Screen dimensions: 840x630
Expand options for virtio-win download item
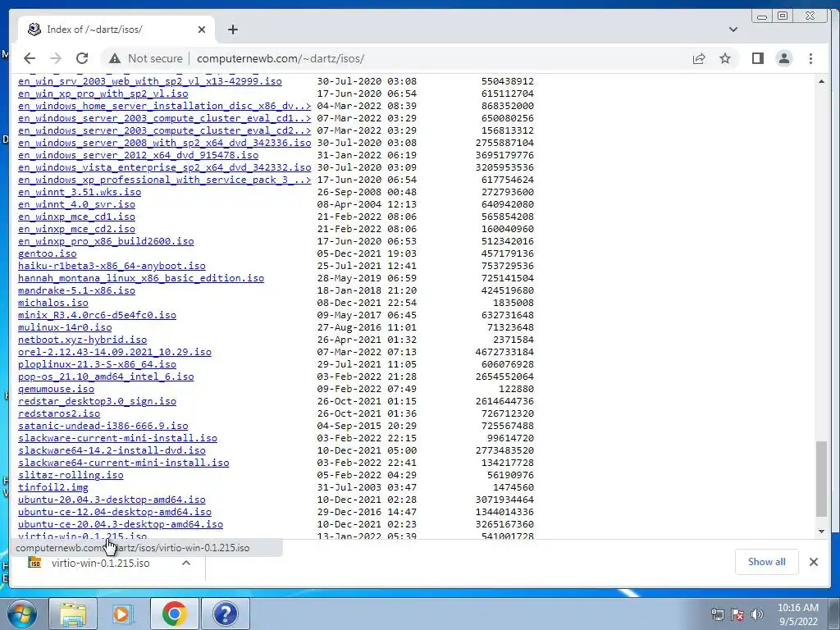tap(186, 563)
